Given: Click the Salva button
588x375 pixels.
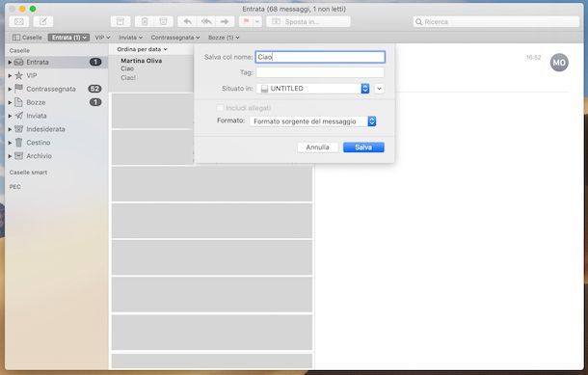Looking at the screenshot, I should point(363,147).
